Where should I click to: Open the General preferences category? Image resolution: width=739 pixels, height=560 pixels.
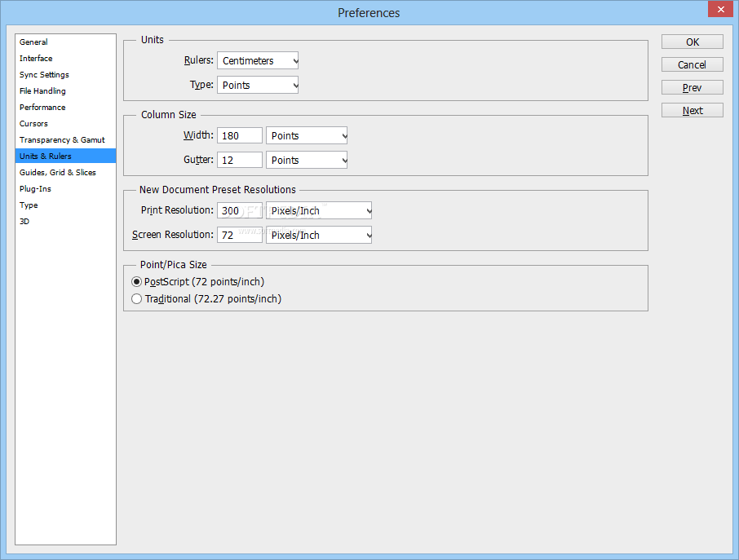(65, 42)
